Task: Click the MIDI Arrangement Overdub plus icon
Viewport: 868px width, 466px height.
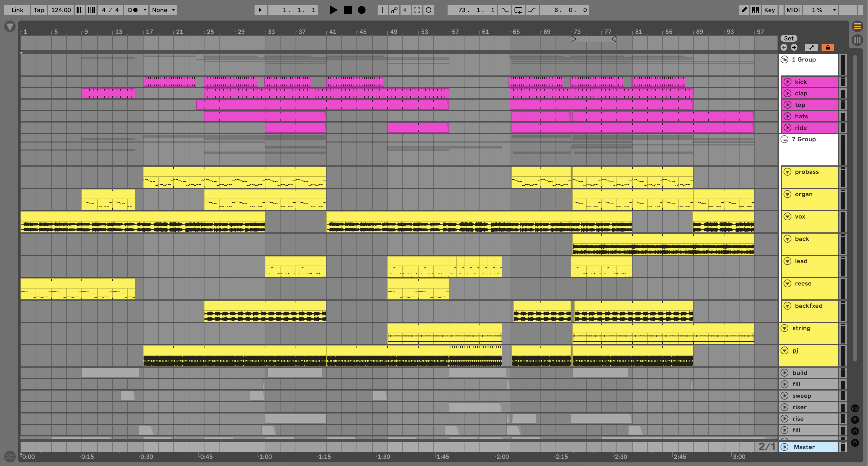Action: tap(382, 10)
